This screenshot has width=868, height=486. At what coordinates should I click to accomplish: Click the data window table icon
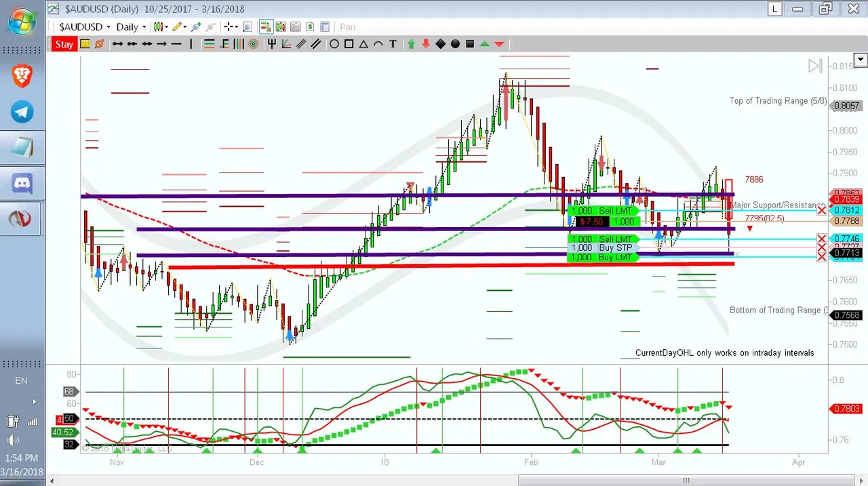coord(325,27)
